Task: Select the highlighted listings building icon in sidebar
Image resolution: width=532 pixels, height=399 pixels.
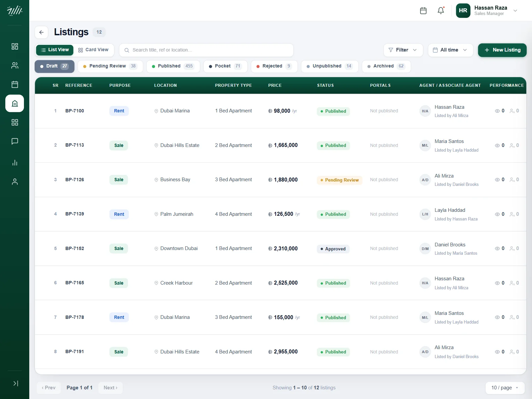Action: [15, 103]
